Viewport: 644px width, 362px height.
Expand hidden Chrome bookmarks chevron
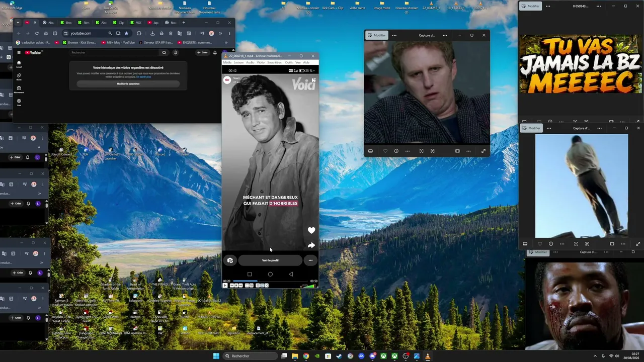click(x=226, y=42)
